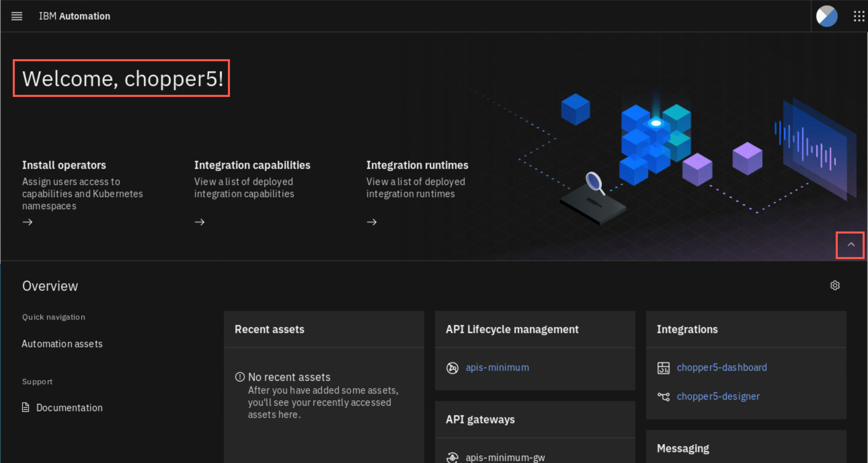Click the No recent assets message
This screenshot has width=868, height=463.
(x=289, y=377)
